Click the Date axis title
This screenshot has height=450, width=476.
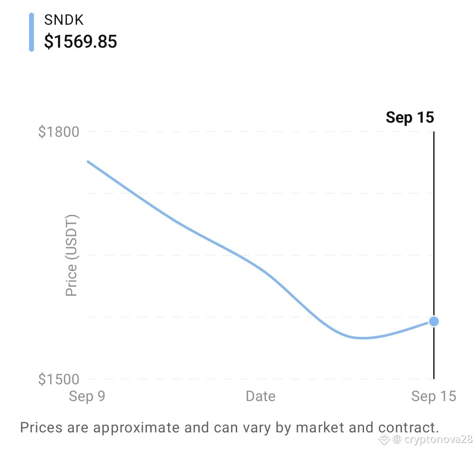(260, 396)
